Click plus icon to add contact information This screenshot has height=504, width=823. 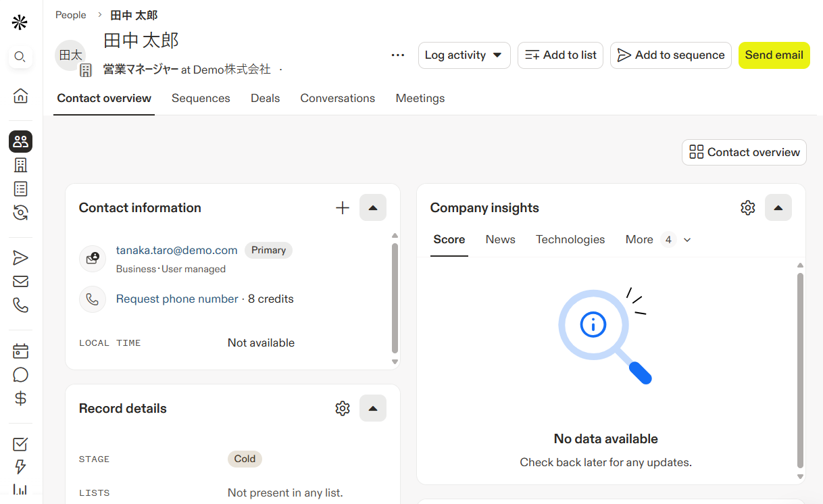tap(343, 207)
